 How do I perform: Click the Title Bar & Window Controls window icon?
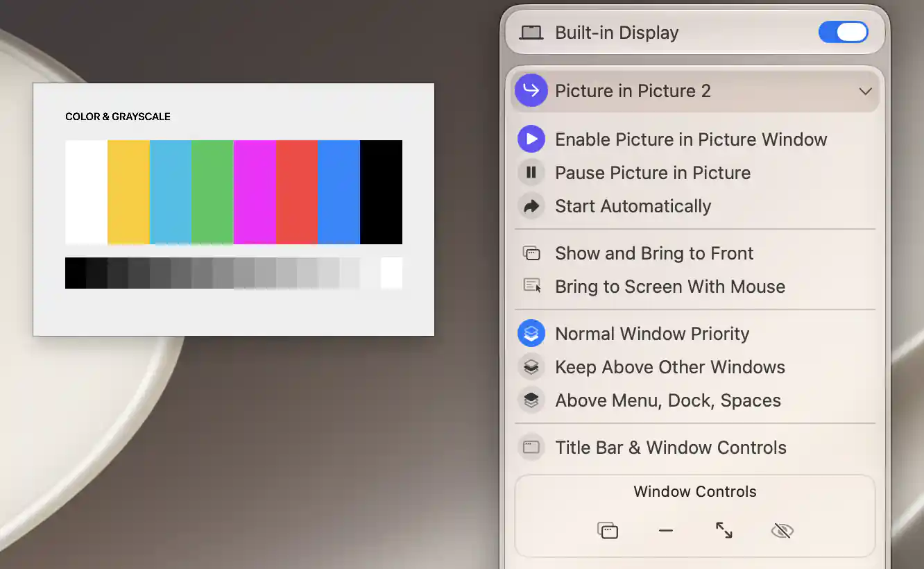coord(531,448)
